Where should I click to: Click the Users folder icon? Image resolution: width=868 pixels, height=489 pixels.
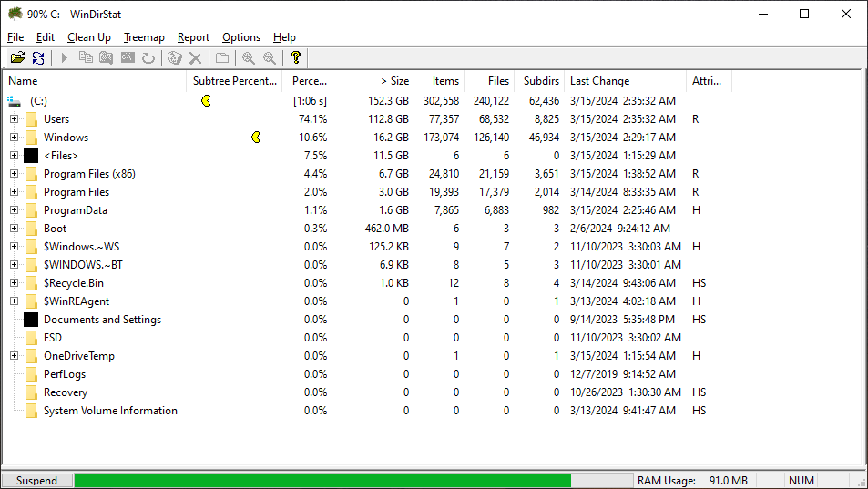pyautogui.click(x=32, y=119)
